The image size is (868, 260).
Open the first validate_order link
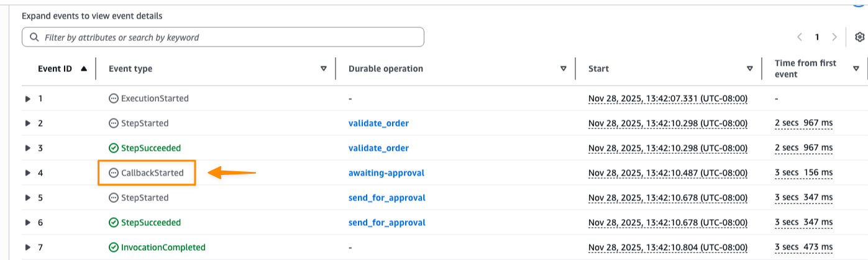coord(378,123)
